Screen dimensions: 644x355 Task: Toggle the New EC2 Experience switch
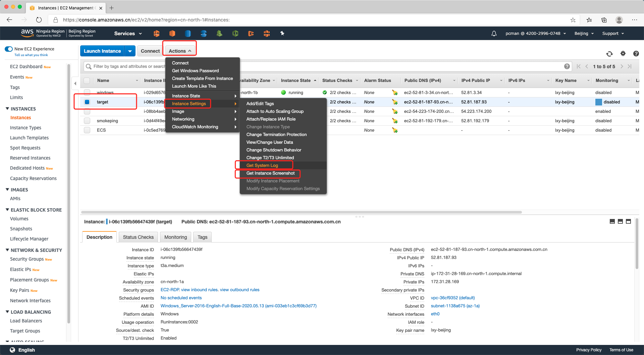pos(9,49)
